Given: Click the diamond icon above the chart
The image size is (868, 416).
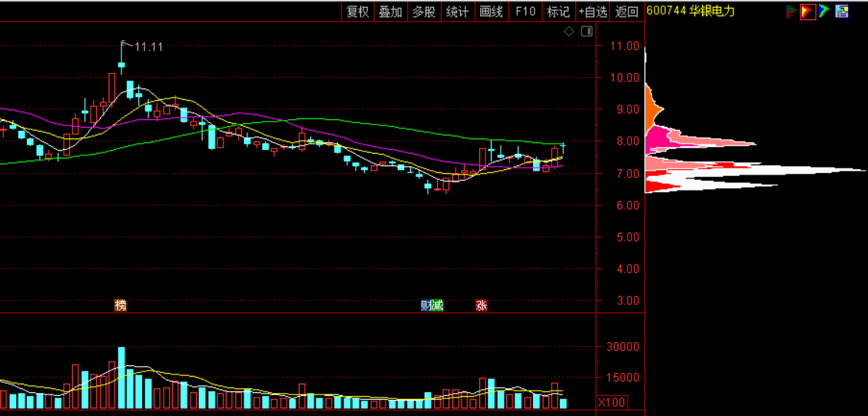Looking at the screenshot, I should (568, 32).
